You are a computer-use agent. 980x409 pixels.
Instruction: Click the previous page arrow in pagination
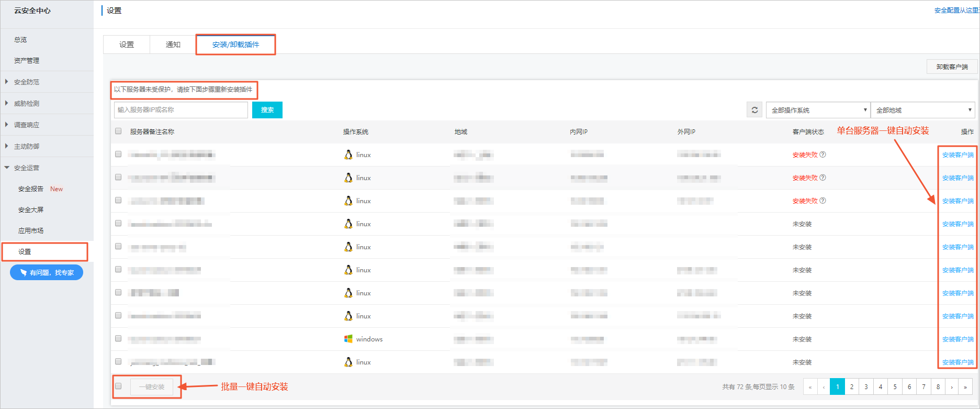[x=824, y=386]
